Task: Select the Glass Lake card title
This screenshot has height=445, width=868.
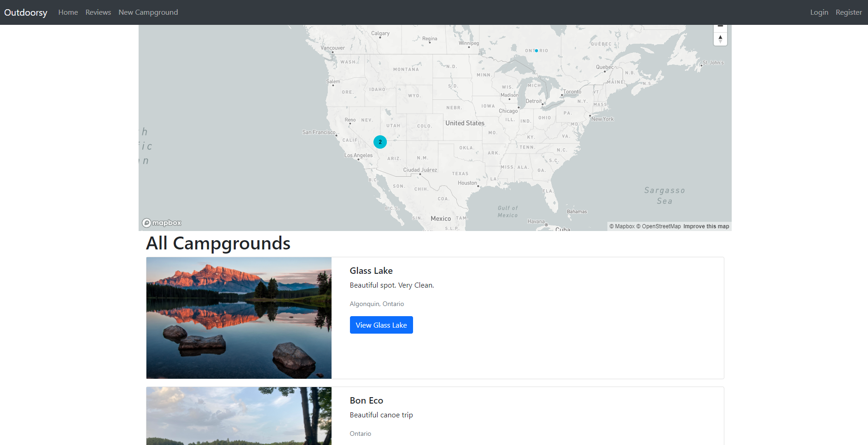Action: (x=371, y=271)
